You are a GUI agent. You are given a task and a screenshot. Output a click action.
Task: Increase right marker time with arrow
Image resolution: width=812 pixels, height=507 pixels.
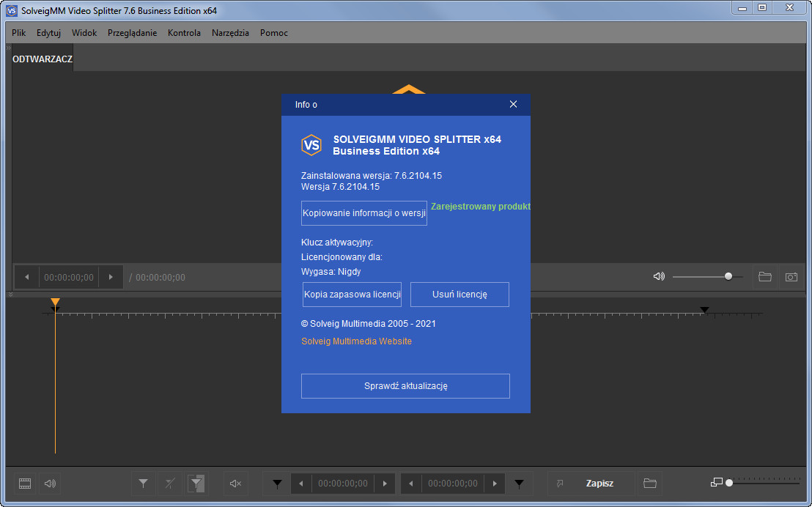[495, 484]
